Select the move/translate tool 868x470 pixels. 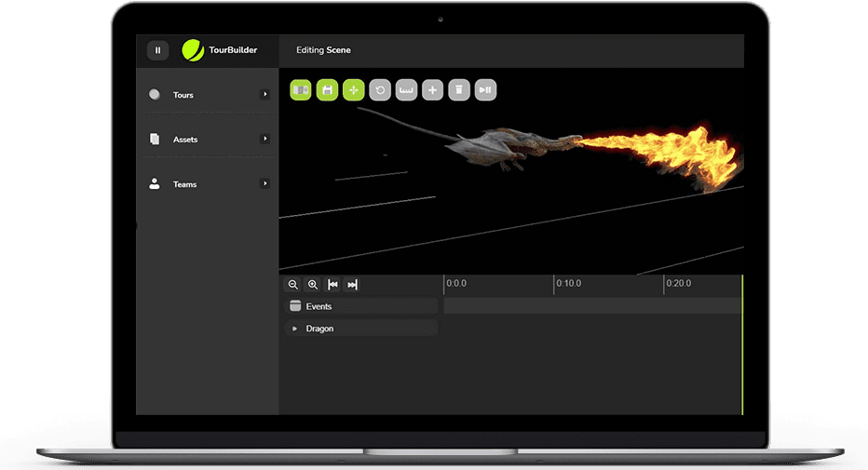(354, 90)
